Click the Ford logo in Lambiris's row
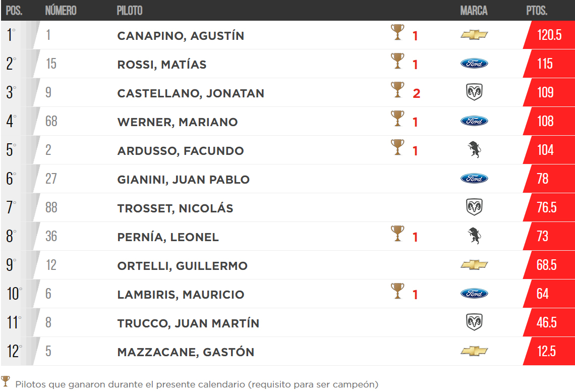This screenshot has height=392, width=575. 474,294
